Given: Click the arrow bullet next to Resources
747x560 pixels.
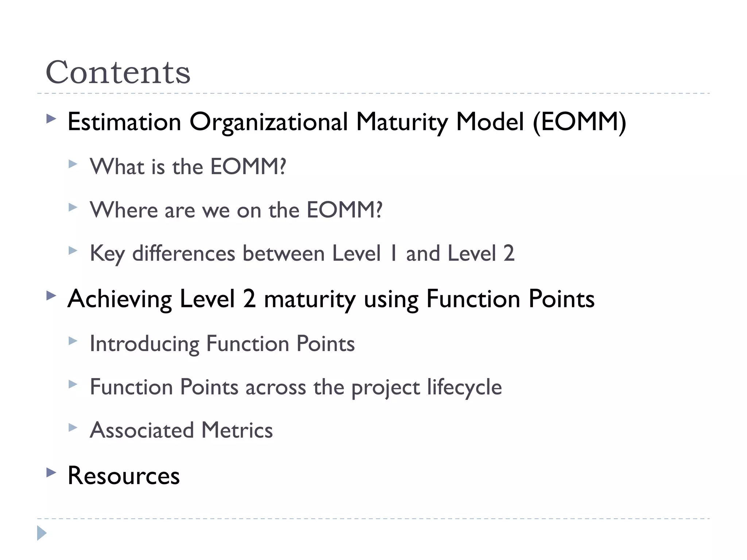Looking at the screenshot, I should 51,473.
